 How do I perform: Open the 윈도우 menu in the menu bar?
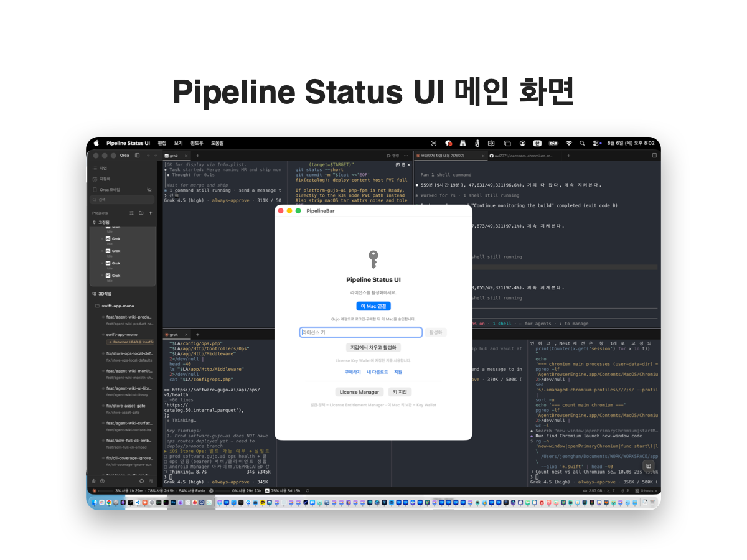click(197, 143)
